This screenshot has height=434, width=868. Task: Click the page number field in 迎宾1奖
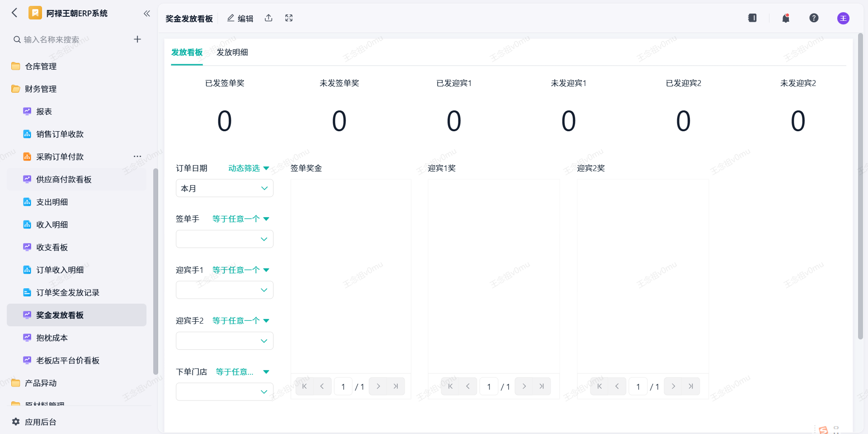(489, 386)
